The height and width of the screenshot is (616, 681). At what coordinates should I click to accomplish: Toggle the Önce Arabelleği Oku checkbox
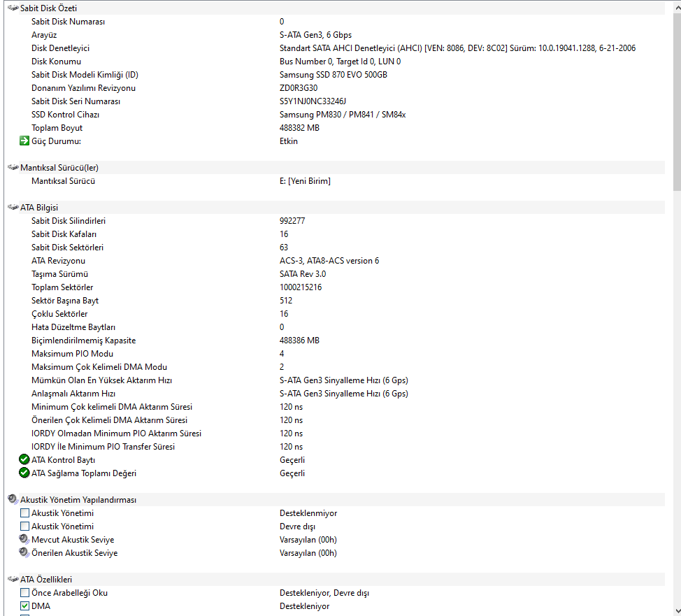pyautogui.click(x=24, y=592)
